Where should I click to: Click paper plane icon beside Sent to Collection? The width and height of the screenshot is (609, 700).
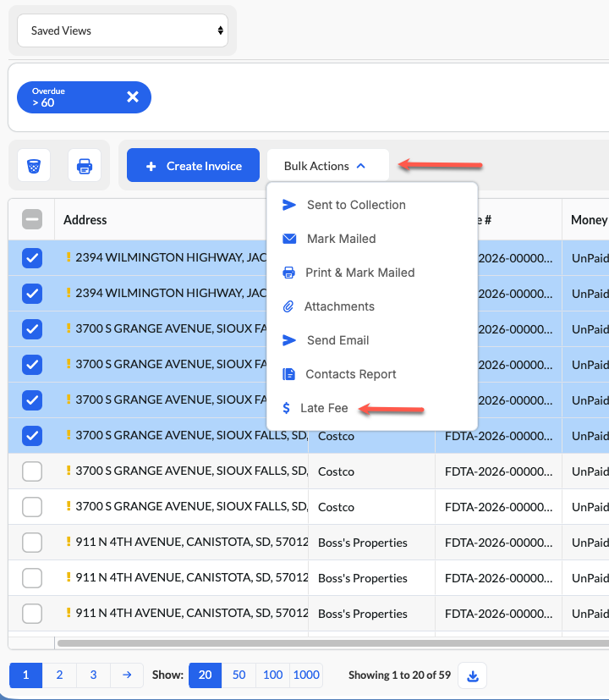tap(289, 205)
